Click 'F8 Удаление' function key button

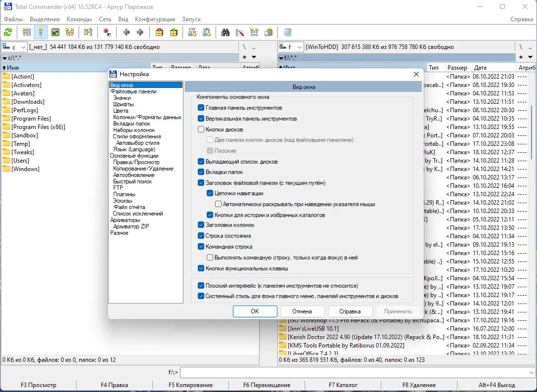coord(419,385)
